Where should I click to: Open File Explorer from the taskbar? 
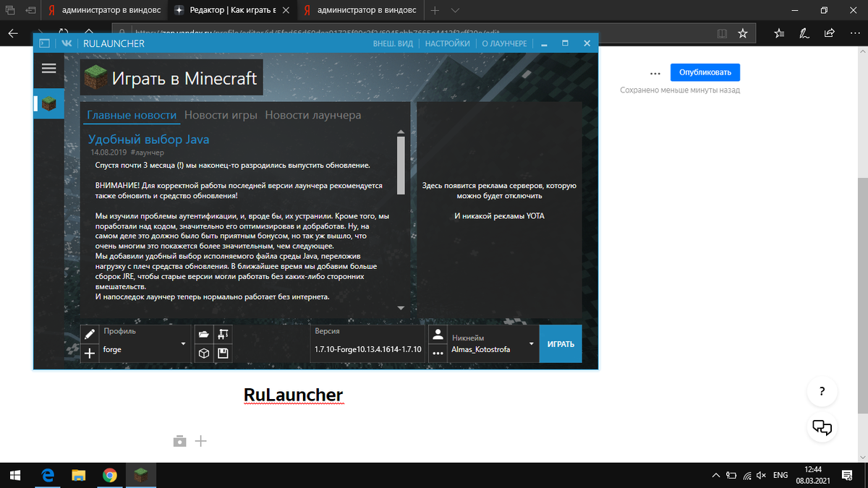(x=79, y=475)
